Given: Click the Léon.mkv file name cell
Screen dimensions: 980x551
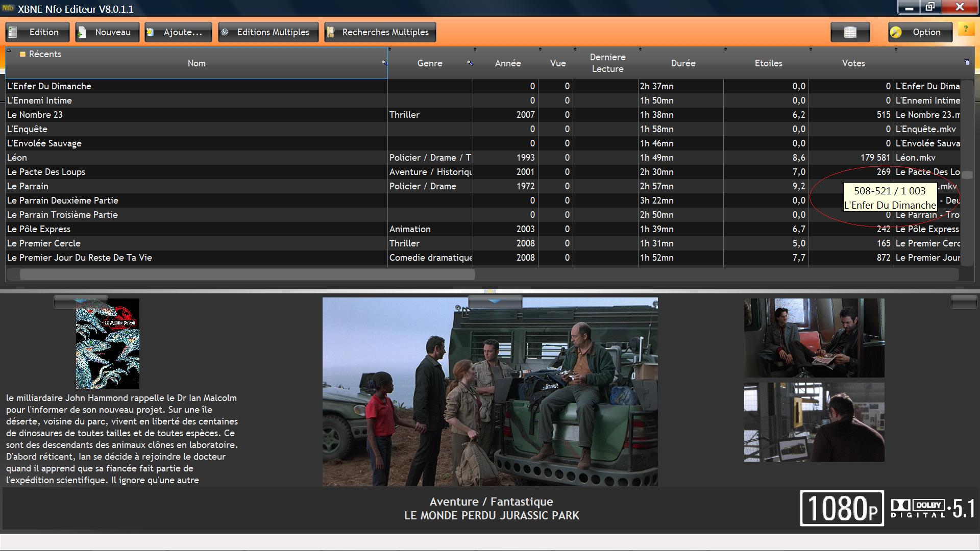Looking at the screenshot, I should 927,158.
